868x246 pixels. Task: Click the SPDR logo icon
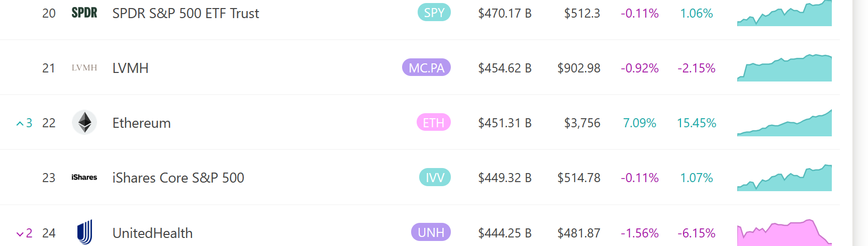coord(84,13)
